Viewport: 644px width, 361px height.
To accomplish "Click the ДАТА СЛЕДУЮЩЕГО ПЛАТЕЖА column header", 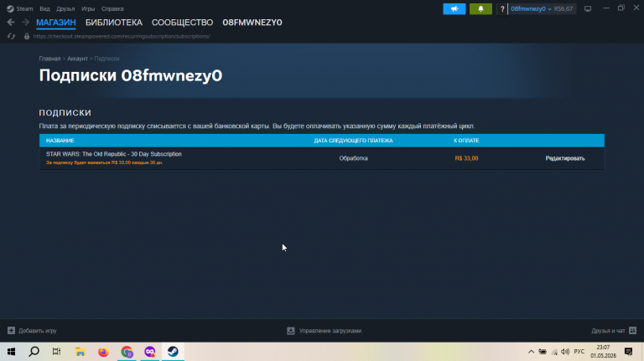I will click(x=353, y=141).
